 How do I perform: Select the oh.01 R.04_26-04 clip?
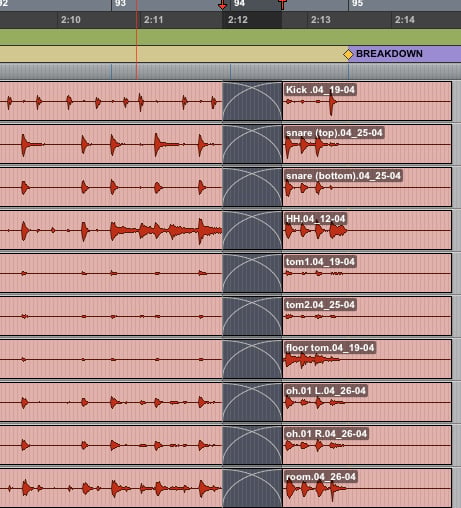[367, 445]
